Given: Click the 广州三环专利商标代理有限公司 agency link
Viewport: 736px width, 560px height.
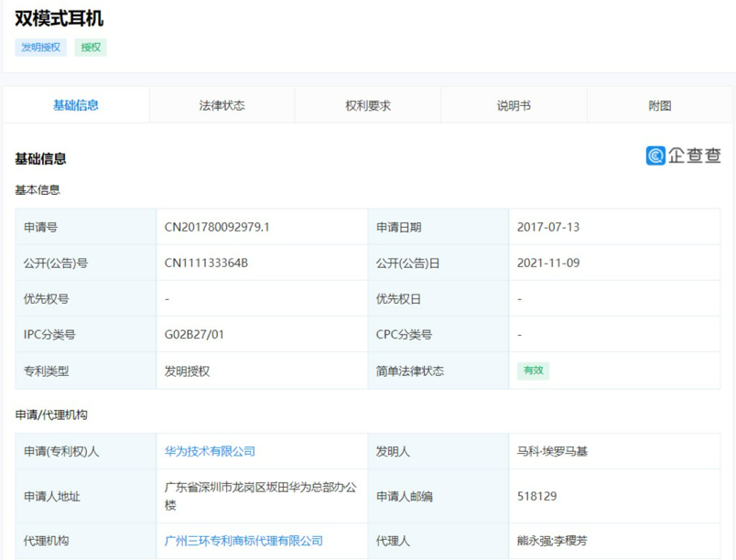Looking at the screenshot, I should pyautogui.click(x=241, y=541).
